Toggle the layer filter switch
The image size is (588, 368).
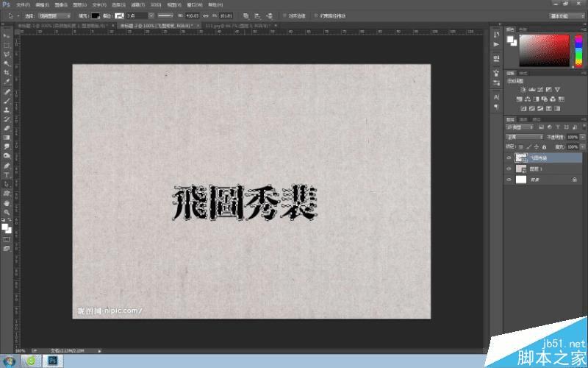tap(584, 127)
